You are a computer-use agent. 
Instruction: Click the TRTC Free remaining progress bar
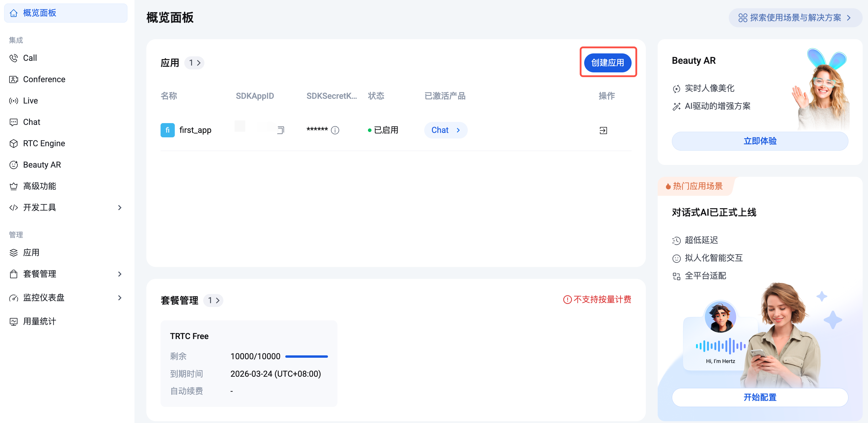(306, 356)
